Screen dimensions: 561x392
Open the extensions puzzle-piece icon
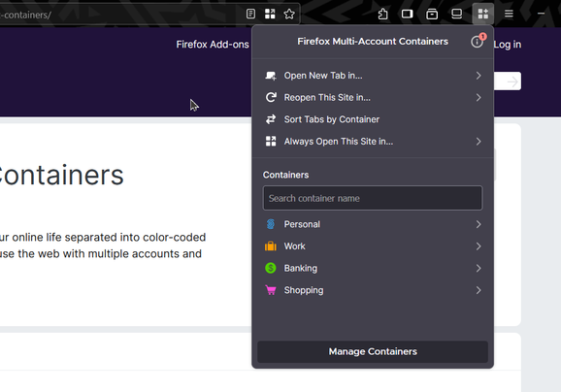(382, 14)
